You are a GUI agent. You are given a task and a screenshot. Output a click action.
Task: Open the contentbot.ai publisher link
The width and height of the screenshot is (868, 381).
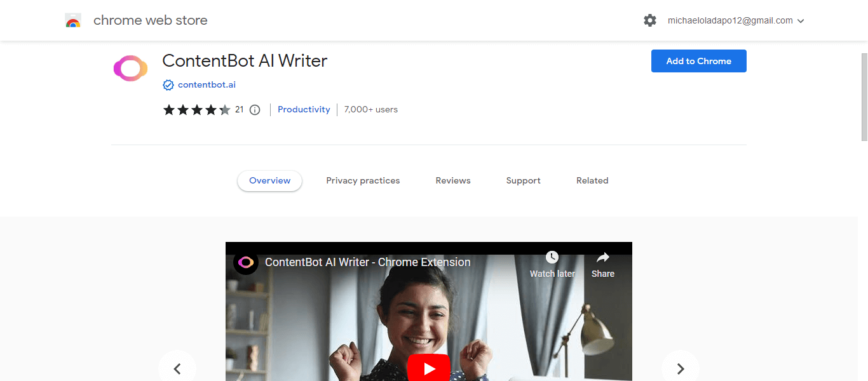(x=207, y=85)
